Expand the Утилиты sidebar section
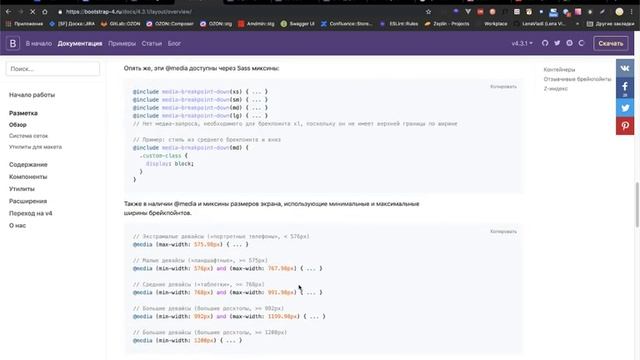 coord(22,189)
